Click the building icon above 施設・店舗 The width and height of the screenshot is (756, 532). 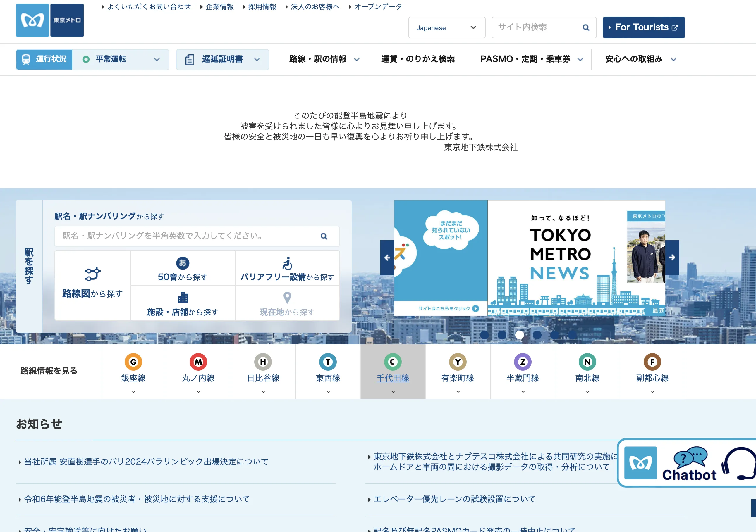[x=183, y=297]
